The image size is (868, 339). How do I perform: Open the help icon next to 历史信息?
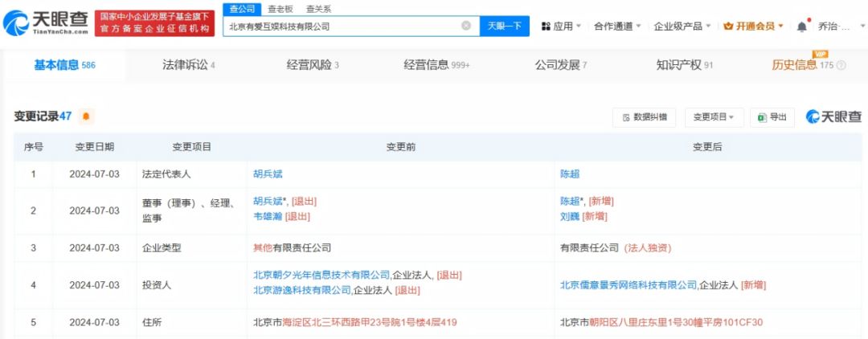[841, 65]
